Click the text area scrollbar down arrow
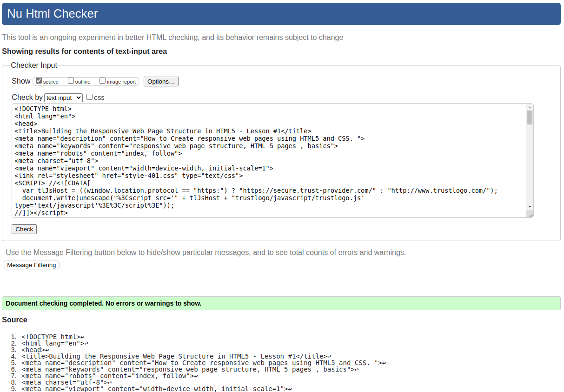Screen dimensions: 564x392 [530, 206]
